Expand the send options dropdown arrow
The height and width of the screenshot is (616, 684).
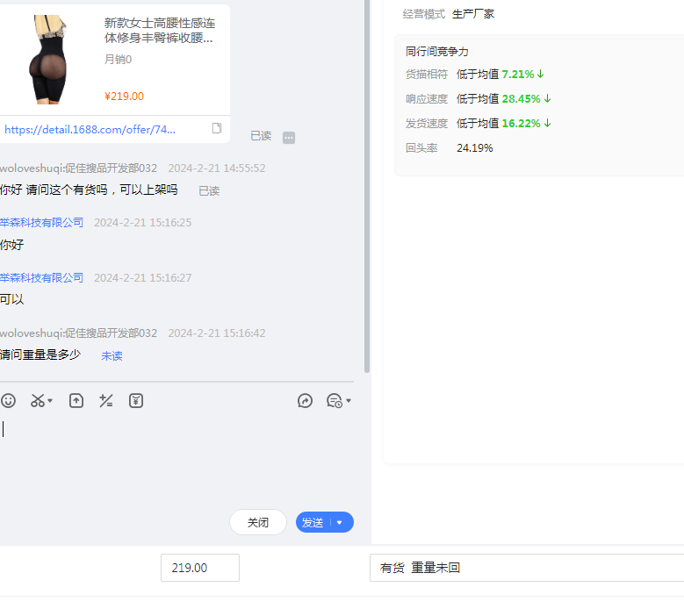click(x=340, y=522)
